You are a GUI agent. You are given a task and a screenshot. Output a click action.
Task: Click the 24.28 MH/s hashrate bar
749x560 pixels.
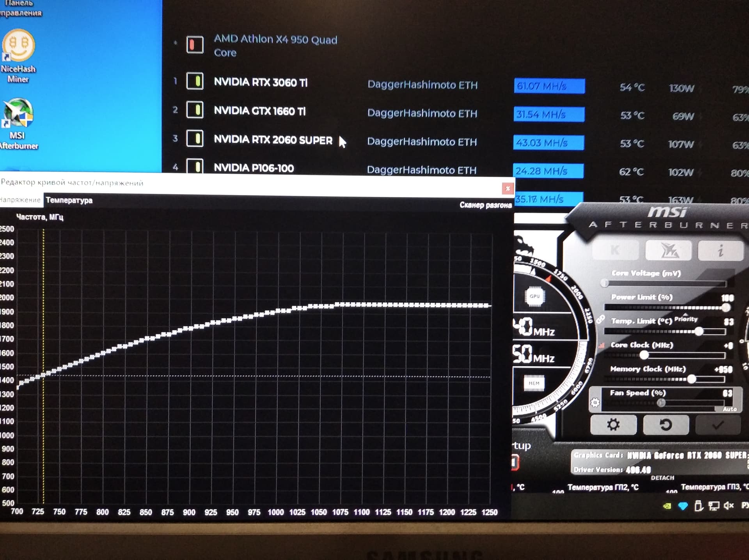tap(548, 171)
